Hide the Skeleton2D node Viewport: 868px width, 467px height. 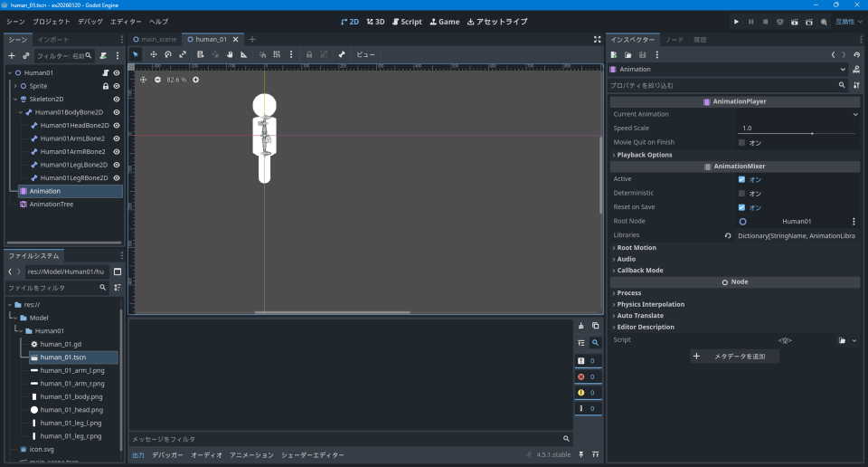[117, 100]
